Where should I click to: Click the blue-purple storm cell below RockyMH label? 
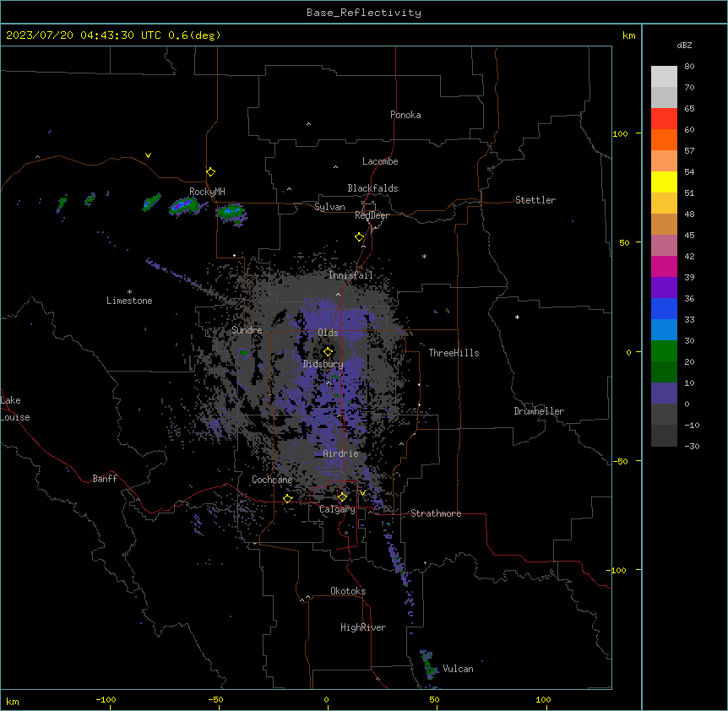[x=184, y=205]
